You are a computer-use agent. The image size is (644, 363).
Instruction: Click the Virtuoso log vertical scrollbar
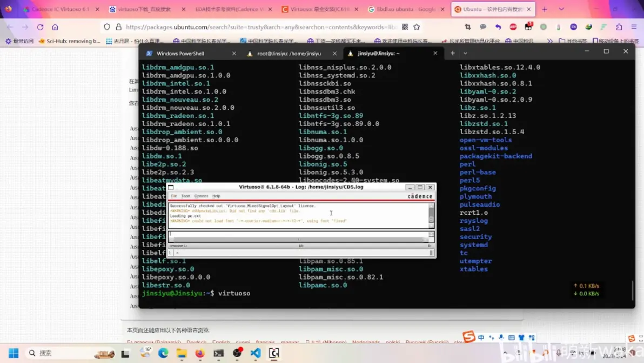point(431,215)
